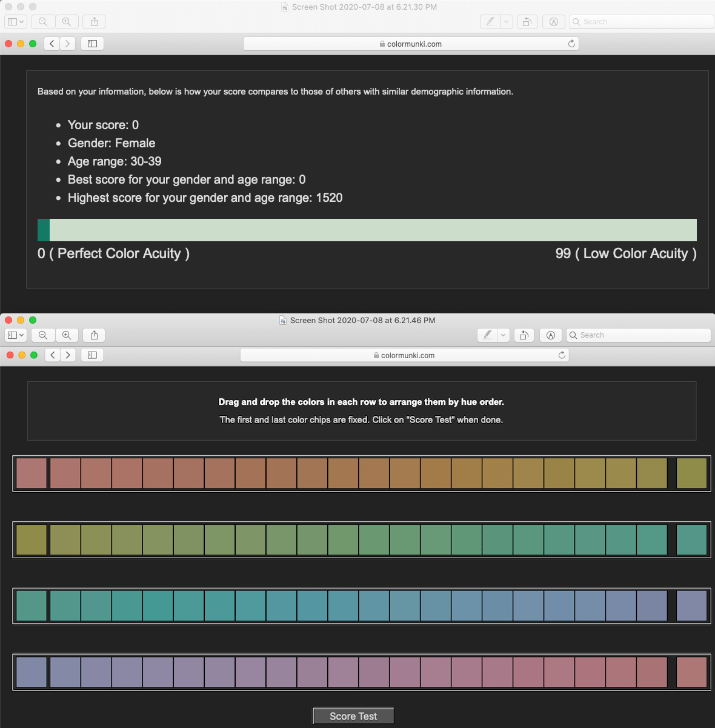Click the first pink chip in the top color row
Image resolution: width=715 pixels, height=728 pixels.
[32, 473]
